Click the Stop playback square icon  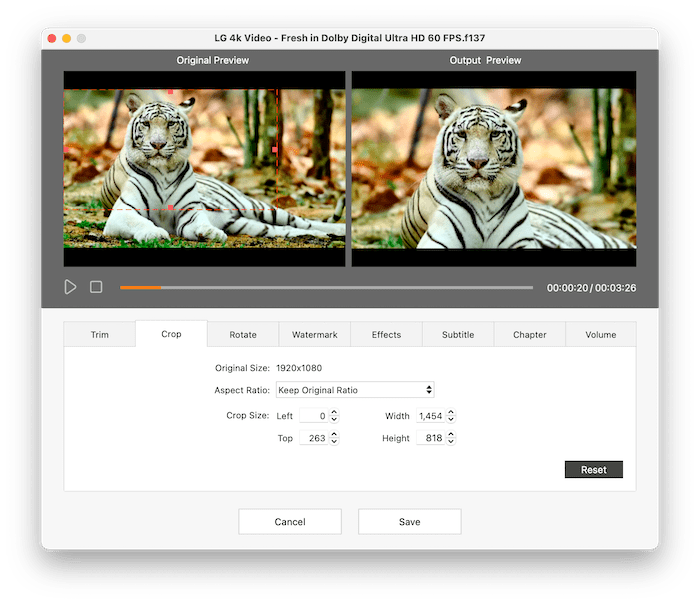coord(96,287)
